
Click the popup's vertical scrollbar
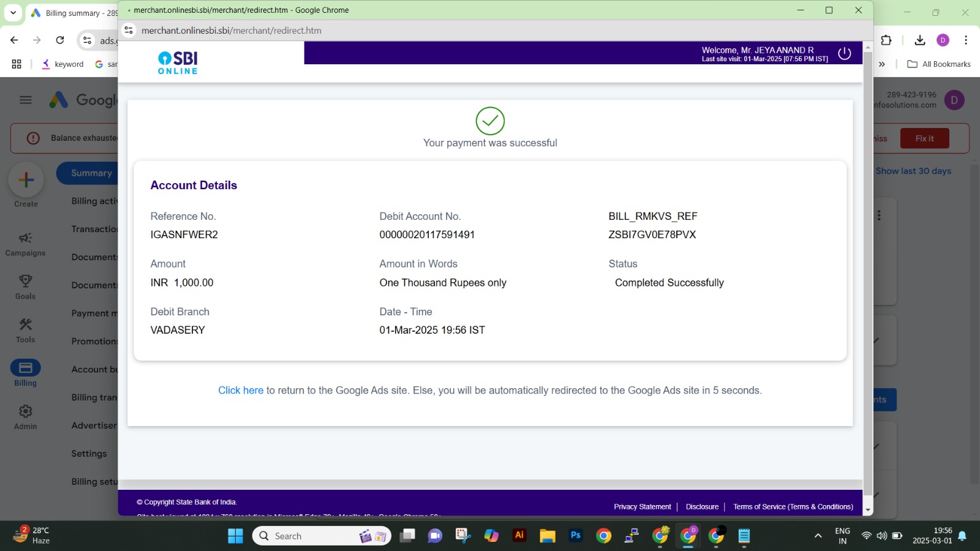coord(867,275)
